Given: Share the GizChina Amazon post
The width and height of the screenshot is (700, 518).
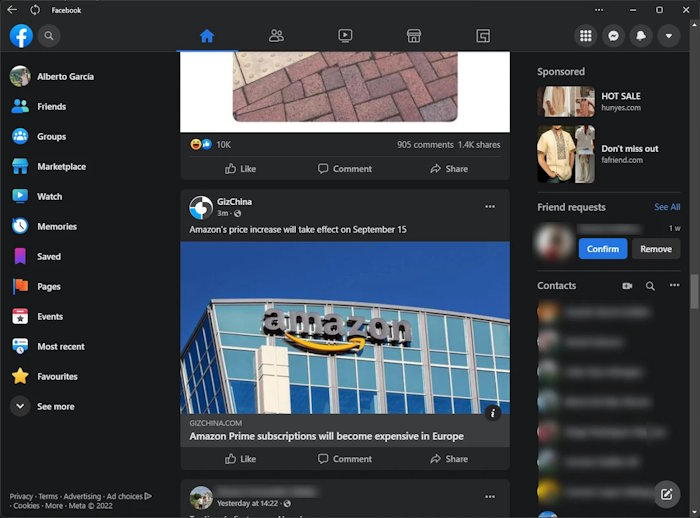Looking at the screenshot, I should tap(449, 459).
